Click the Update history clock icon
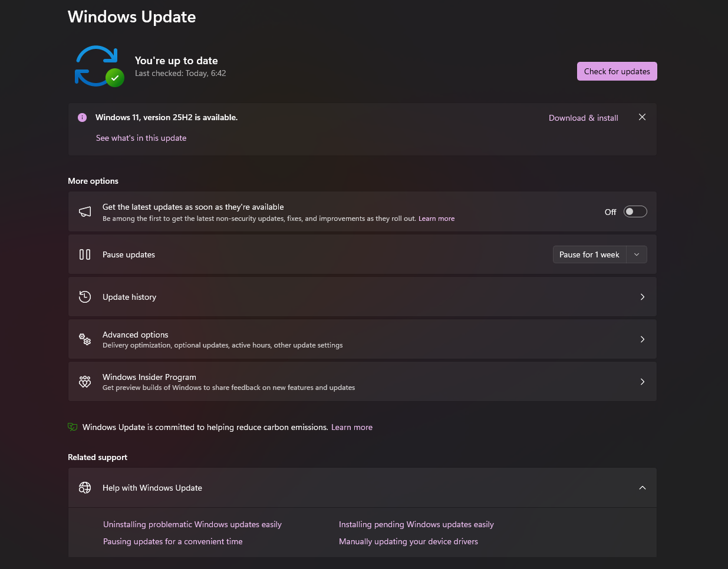Viewport: 728px width, 569px height. pyautogui.click(x=85, y=297)
